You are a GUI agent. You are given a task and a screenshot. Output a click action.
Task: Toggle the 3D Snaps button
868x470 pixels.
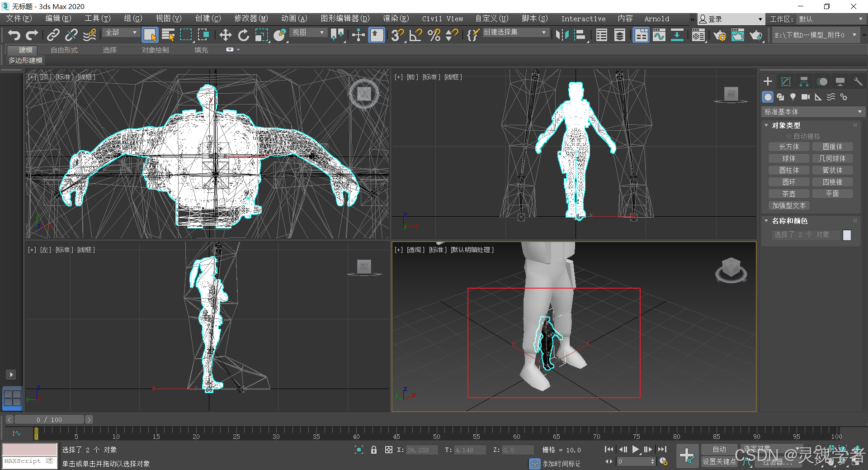click(x=397, y=35)
